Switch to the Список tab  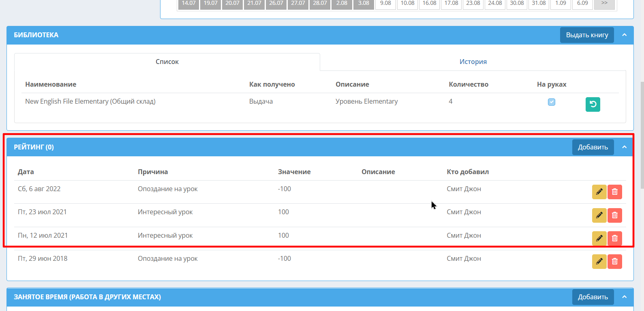(x=167, y=62)
